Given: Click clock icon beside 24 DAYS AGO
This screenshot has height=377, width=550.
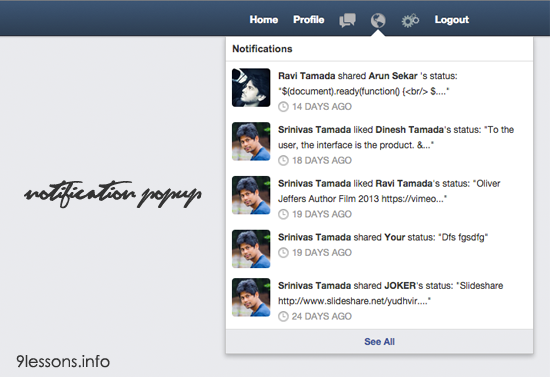Looking at the screenshot, I should pyautogui.click(x=283, y=317).
